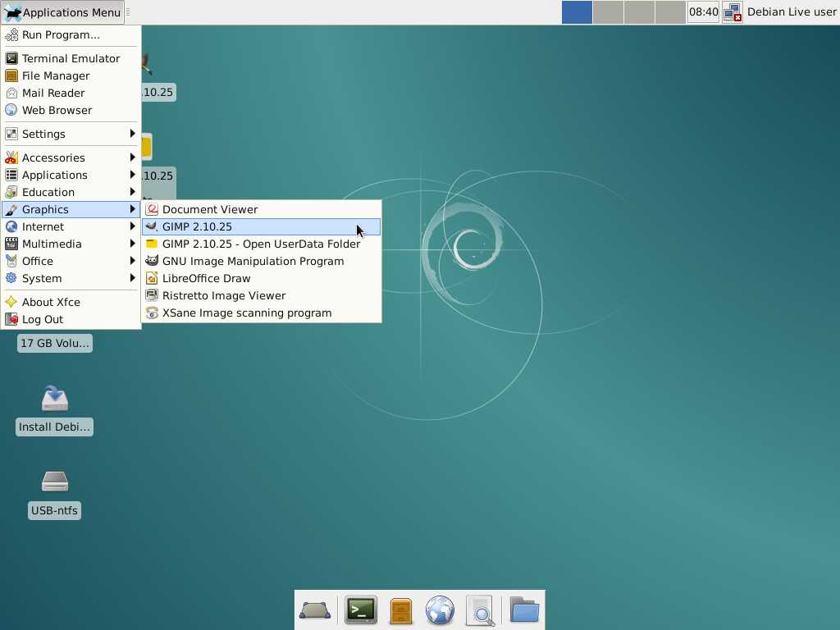Click the folder icon in the dock
The width and height of the screenshot is (840, 630).
(x=523, y=610)
